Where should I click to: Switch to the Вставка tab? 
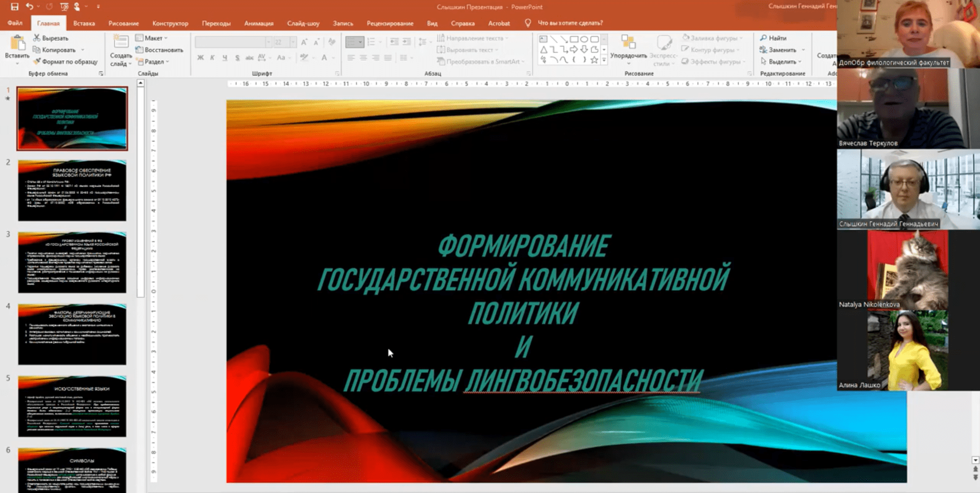coord(84,23)
